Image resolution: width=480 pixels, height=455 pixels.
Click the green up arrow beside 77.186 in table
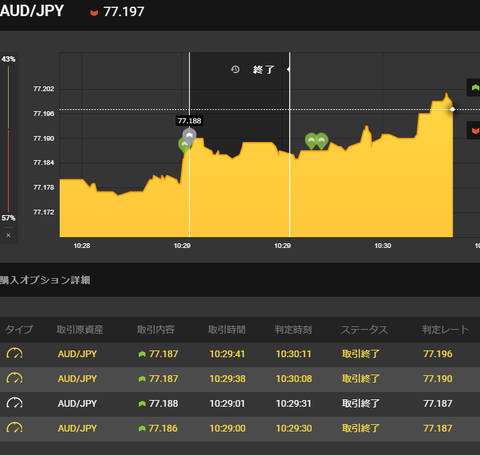coord(142,429)
